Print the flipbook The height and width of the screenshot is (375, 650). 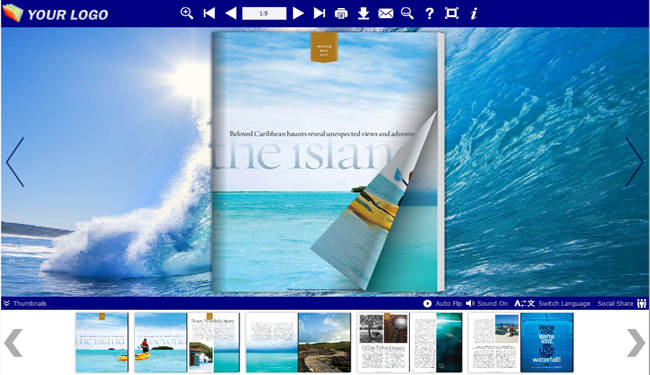click(x=341, y=14)
